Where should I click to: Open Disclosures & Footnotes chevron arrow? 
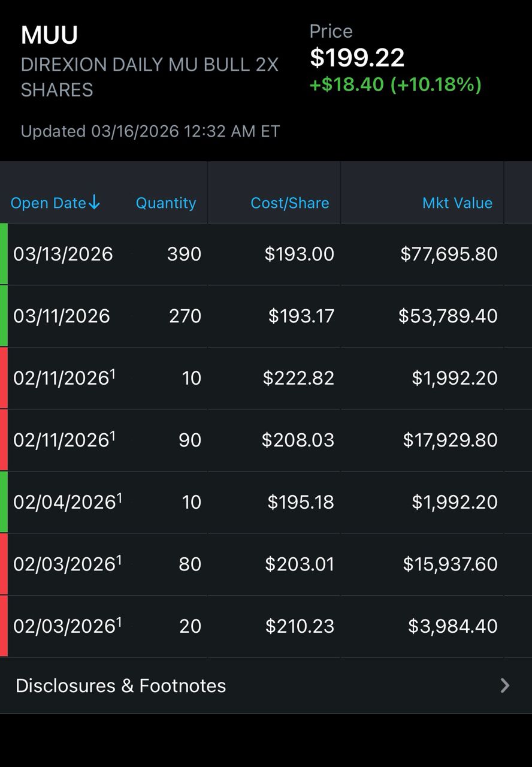(x=505, y=686)
